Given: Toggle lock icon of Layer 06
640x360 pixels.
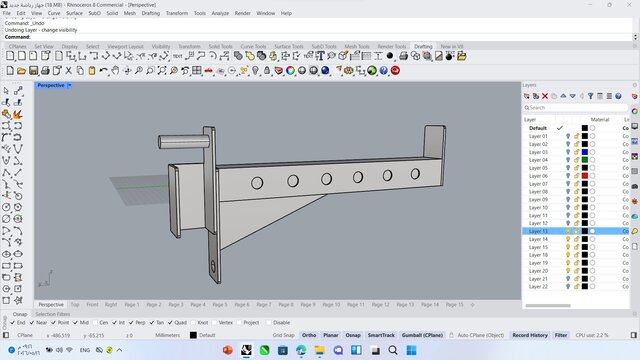Looking at the screenshot, I should tap(577, 176).
